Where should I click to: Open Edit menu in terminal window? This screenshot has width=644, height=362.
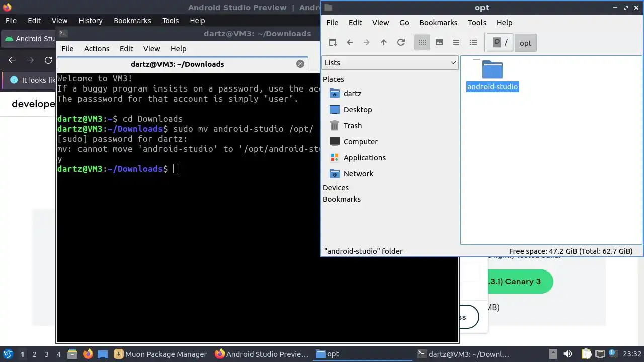point(126,48)
